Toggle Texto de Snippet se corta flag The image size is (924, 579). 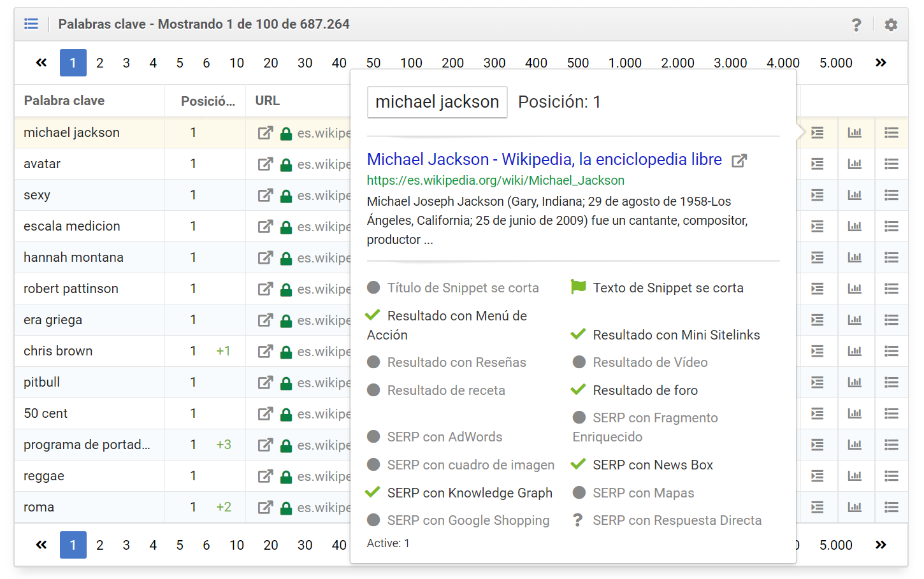tap(658, 288)
